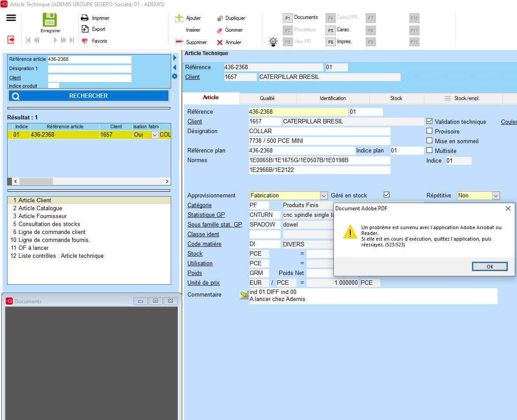This screenshot has width=517, height=420.
Task: Click the RECHERCHER search button
Action: click(x=88, y=96)
